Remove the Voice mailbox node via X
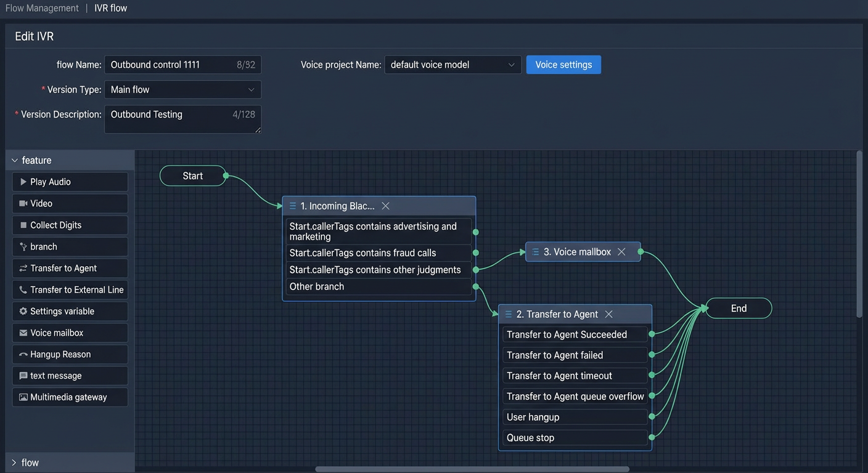Screen dimensions: 868x473 click(x=621, y=251)
